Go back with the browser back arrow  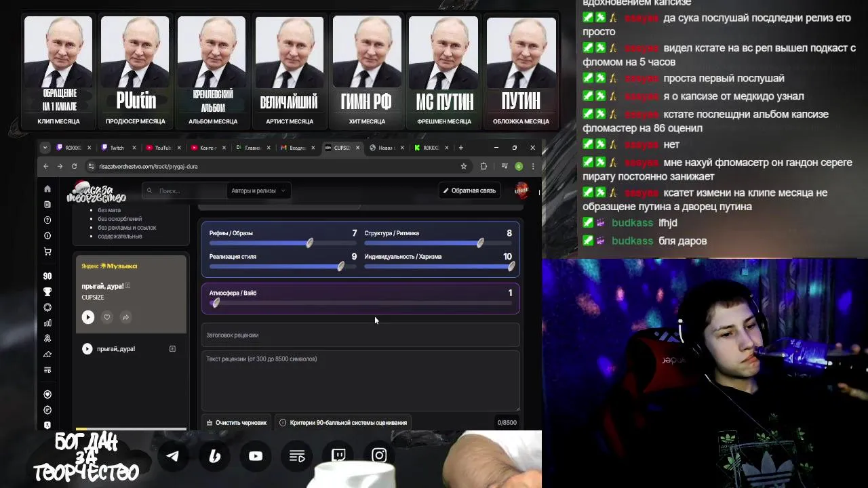pyautogui.click(x=46, y=166)
